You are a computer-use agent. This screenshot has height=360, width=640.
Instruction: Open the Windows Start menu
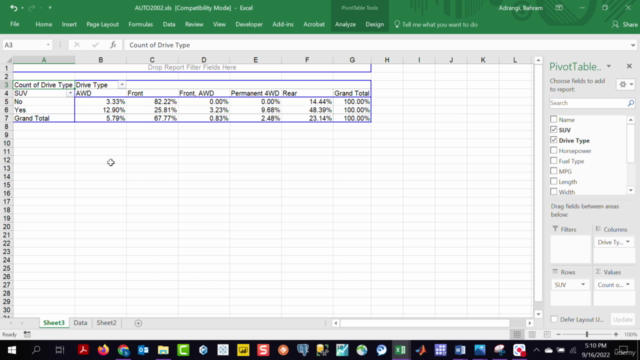tap(12, 350)
